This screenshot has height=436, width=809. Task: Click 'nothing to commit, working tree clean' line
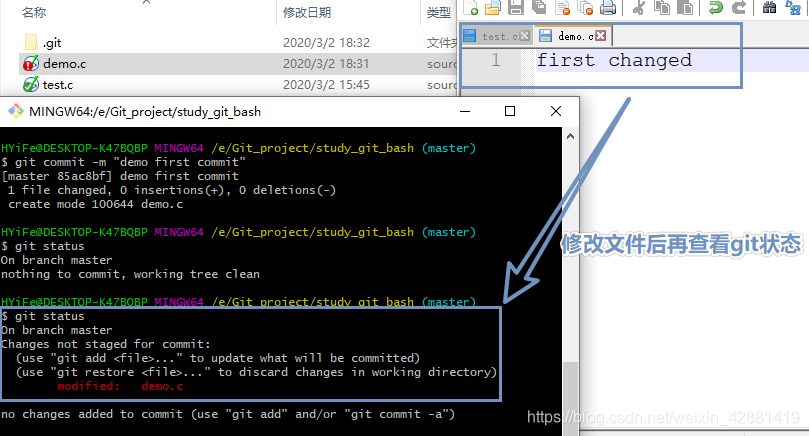(x=130, y=274)
